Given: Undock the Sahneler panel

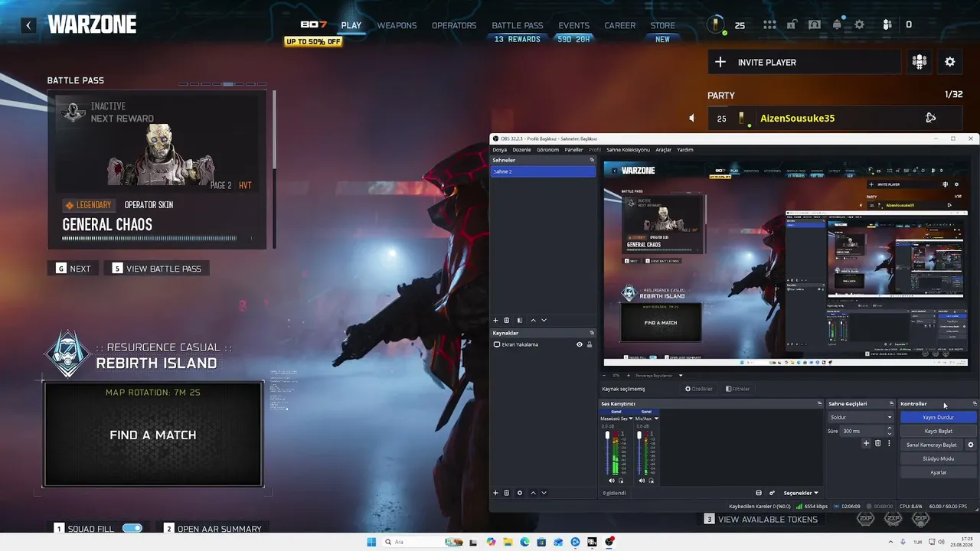Looking at the screenshot, I should 592,160.
